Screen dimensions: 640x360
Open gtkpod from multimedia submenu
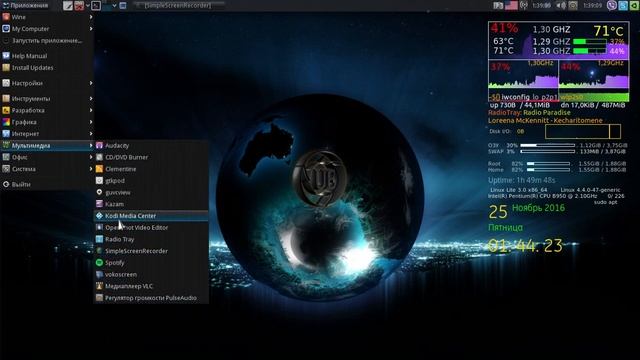click(151, 181)
